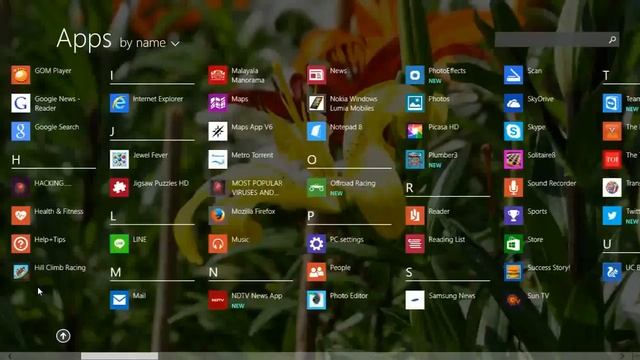Select the M group header
640x360 pixels.
pos(116,272)
